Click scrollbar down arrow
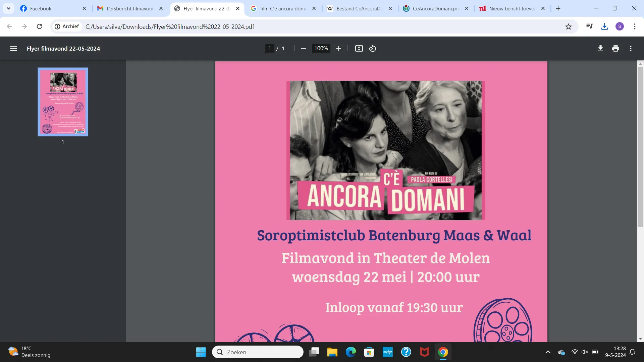Screen dimensions: 644x362 pyautogui.click(x=640, y=339)
